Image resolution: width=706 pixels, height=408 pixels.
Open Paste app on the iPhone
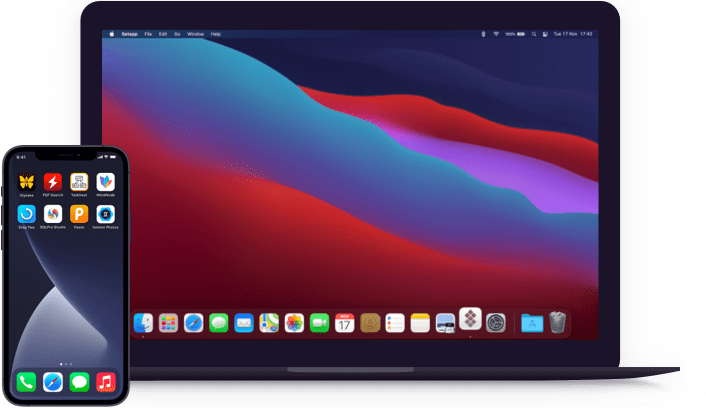point(79,214)
